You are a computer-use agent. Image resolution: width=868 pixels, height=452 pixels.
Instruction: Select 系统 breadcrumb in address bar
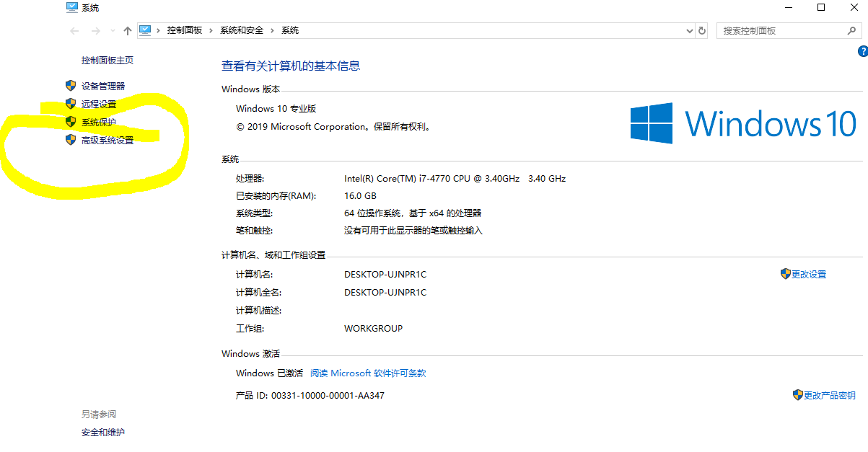click(290, 31)
